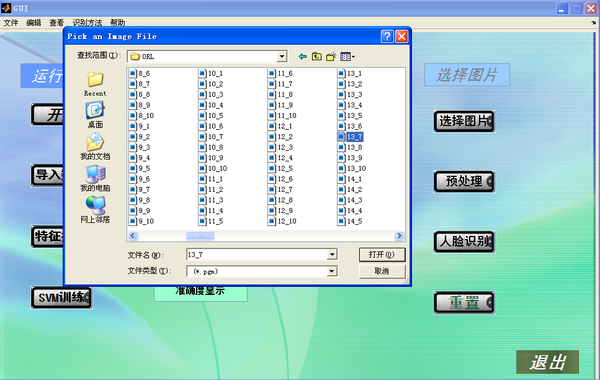Select file 10_8
This screenshot has height=380, width=600.
(x=211, y=147)
